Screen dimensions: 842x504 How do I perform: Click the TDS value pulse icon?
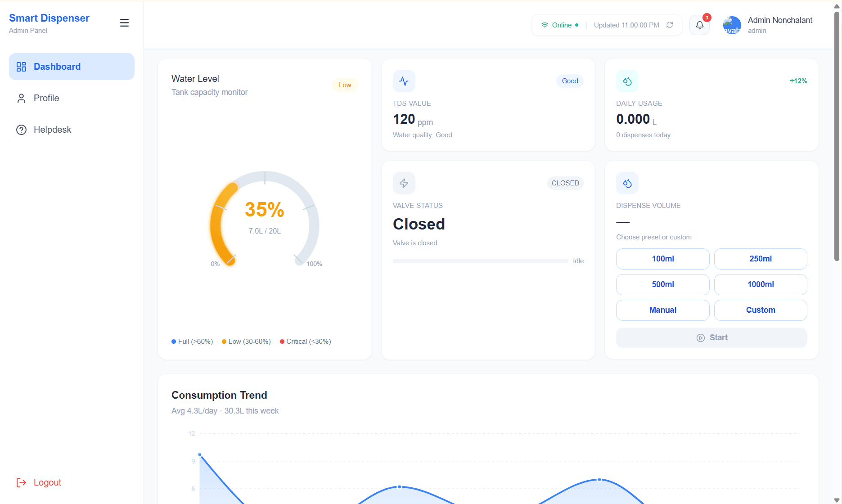pos(404,81)
